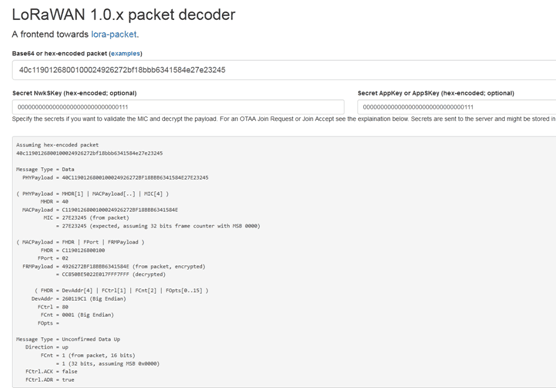Click the FCtrl.ACK = false line
558x390 pixels.
point(51,371)
